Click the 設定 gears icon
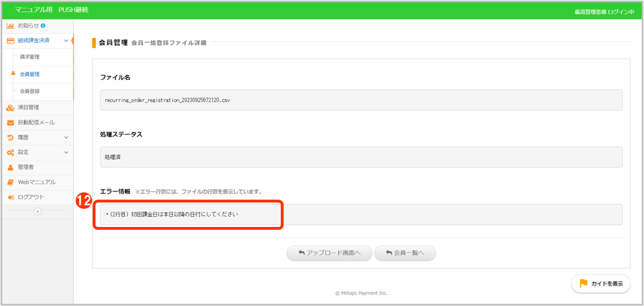 [x=10, y=152]
